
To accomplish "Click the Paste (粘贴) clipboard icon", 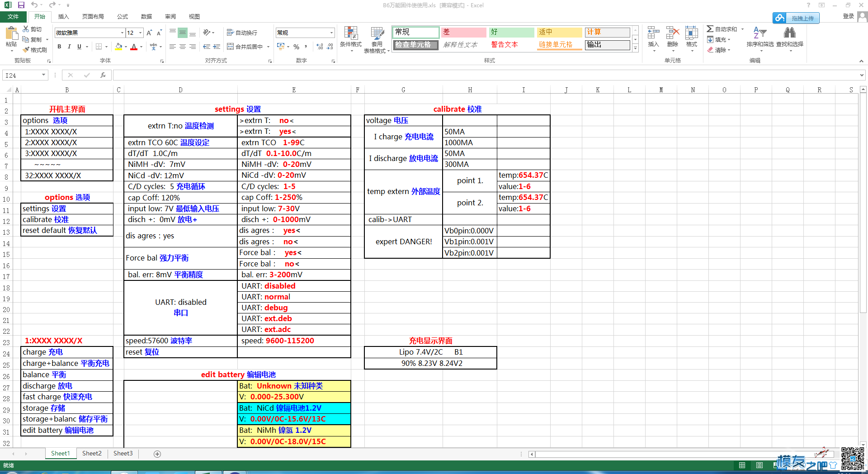I will coord(11,33).
